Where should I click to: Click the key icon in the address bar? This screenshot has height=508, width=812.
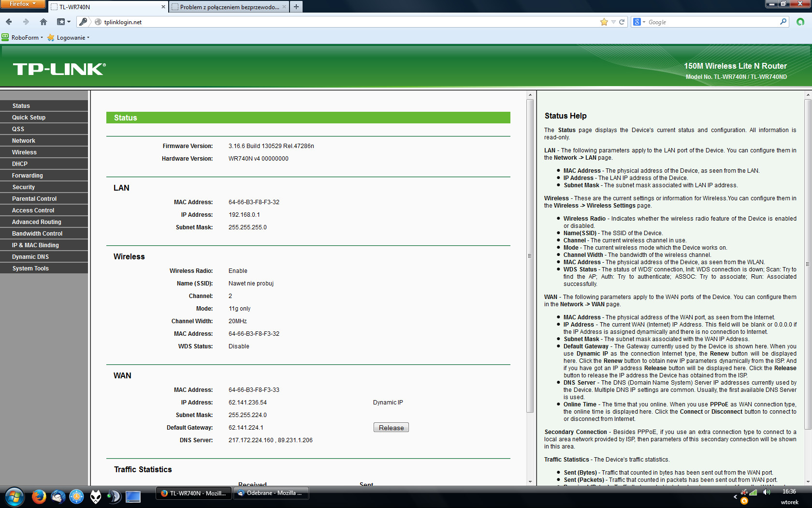click(x=83, y=22)
